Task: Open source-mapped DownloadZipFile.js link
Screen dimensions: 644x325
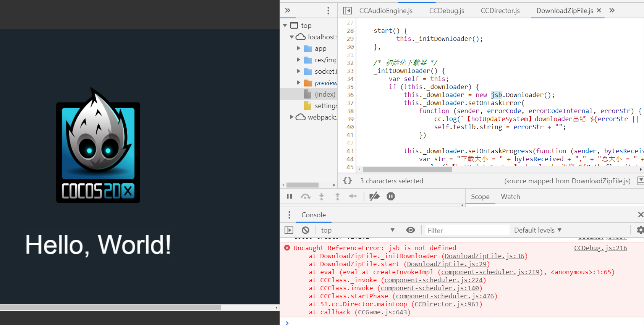Action: (x=600, y=181)
